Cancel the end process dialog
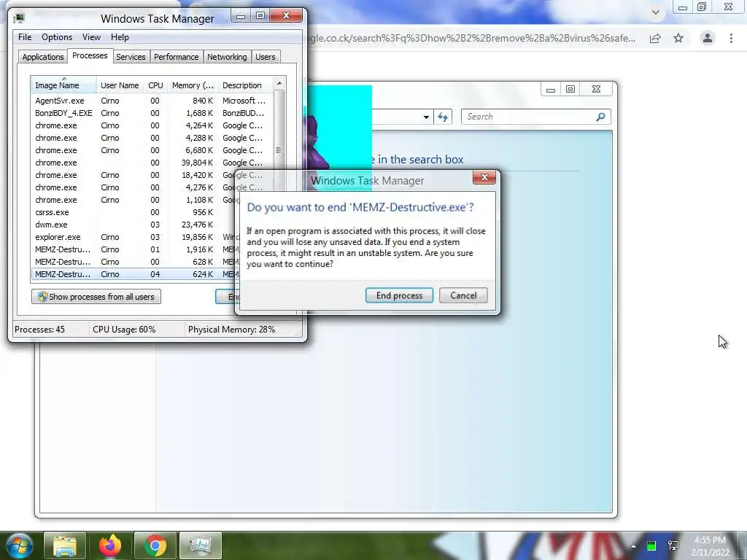The height and width of the screenshot is (560, 747). click(463, 295)
